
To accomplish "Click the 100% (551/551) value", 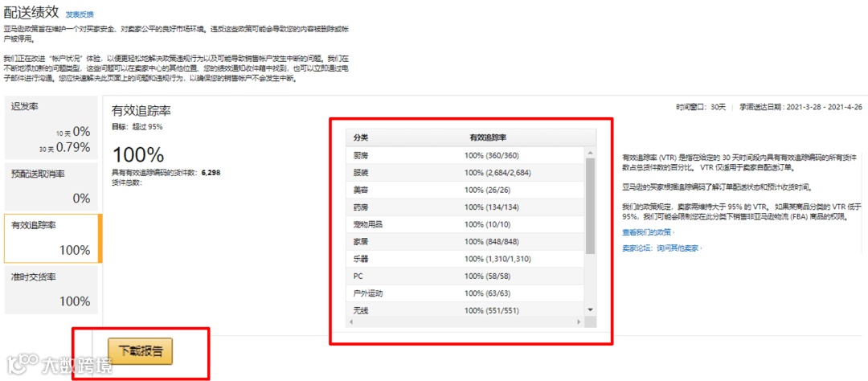I will click(x=492, y=310).
